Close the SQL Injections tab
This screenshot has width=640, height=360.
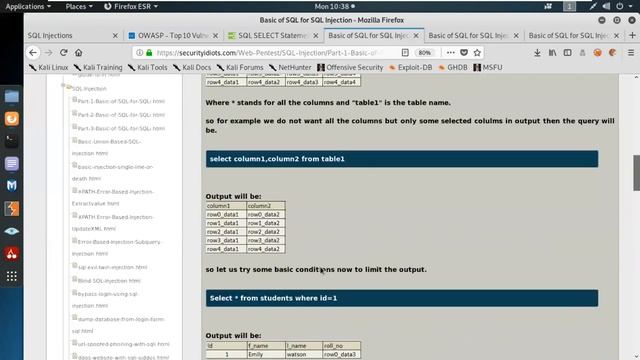point(115,36)
